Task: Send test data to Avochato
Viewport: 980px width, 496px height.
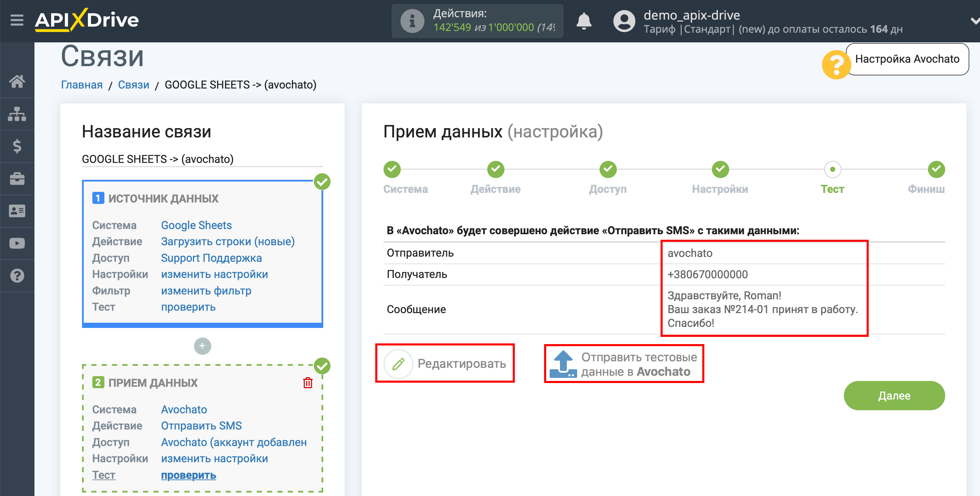Action: point(624,364)
